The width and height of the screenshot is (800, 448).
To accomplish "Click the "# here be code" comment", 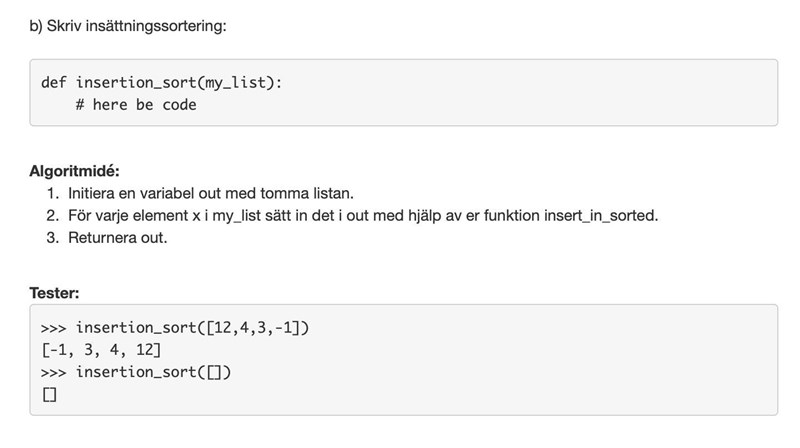I will [x=135, y=104].
